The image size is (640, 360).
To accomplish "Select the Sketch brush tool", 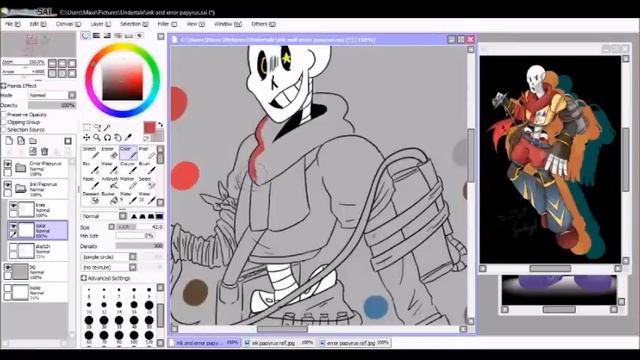I will click(90, 153).
